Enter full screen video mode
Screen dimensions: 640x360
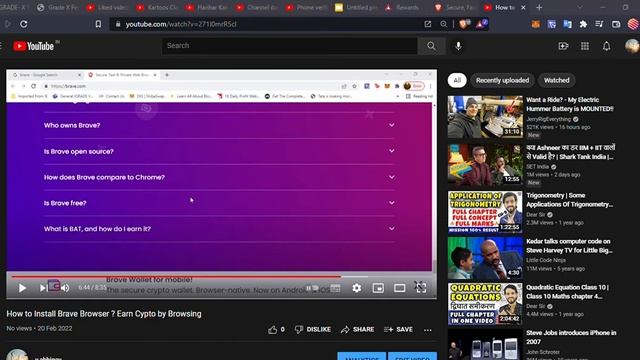[420, 288]
